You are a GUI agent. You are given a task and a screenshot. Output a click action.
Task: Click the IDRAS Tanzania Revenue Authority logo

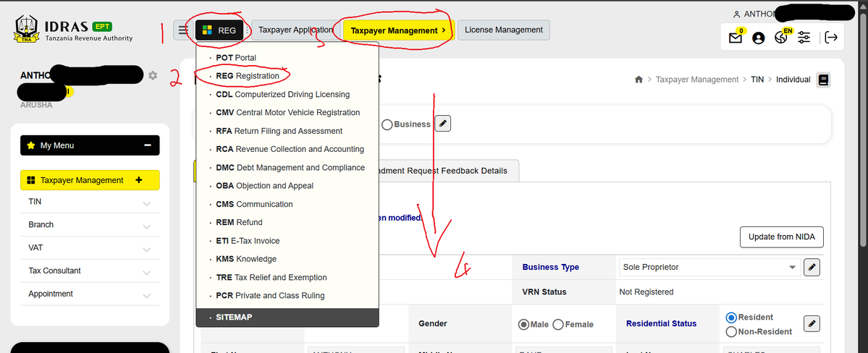tap(74, 31)
